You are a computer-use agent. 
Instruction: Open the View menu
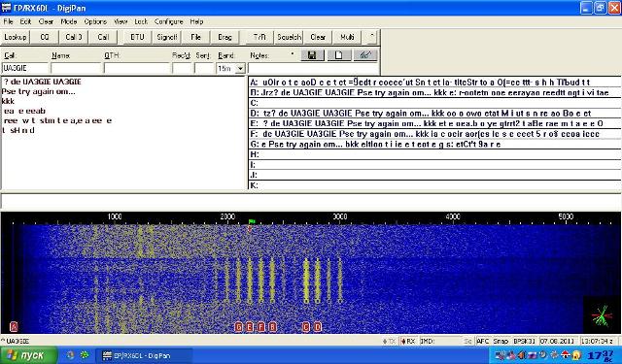(121, 21)
